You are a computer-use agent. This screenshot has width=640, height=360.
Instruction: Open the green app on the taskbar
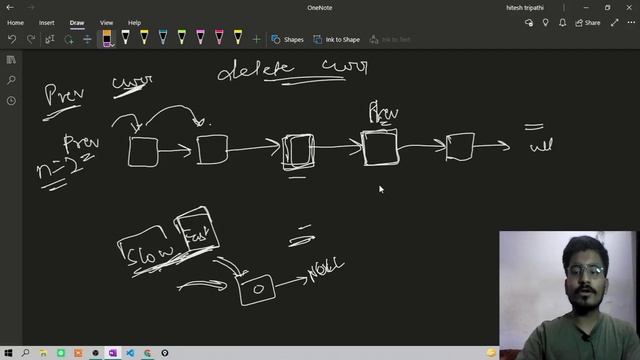click(61, 353)
